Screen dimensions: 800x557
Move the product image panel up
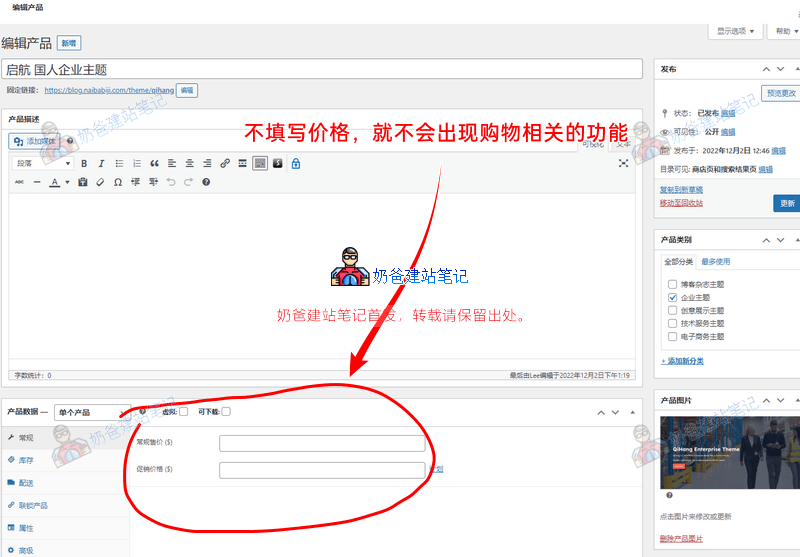click(x=766, y=400)
